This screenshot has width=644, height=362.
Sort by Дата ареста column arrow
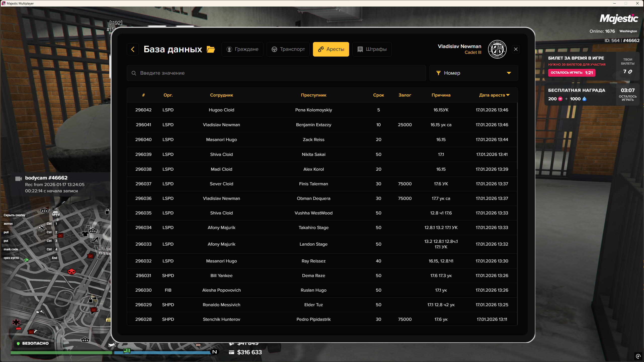(508, 95)
